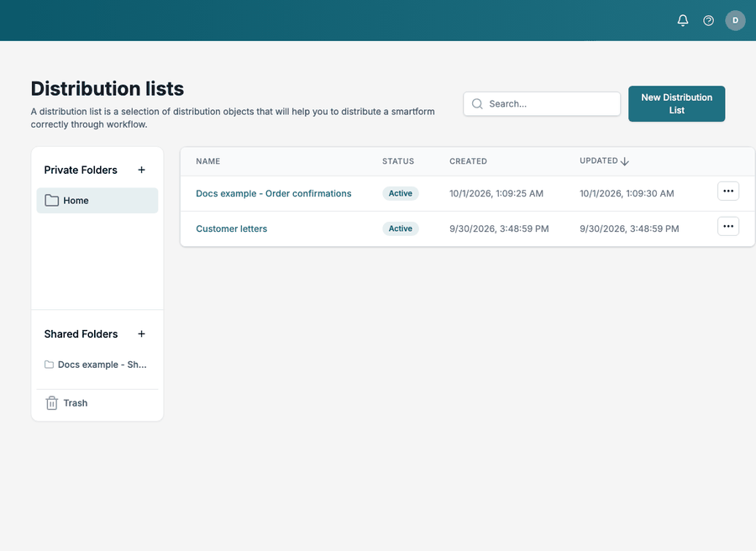Click the Trash bin icon

(x=51, y=402)
